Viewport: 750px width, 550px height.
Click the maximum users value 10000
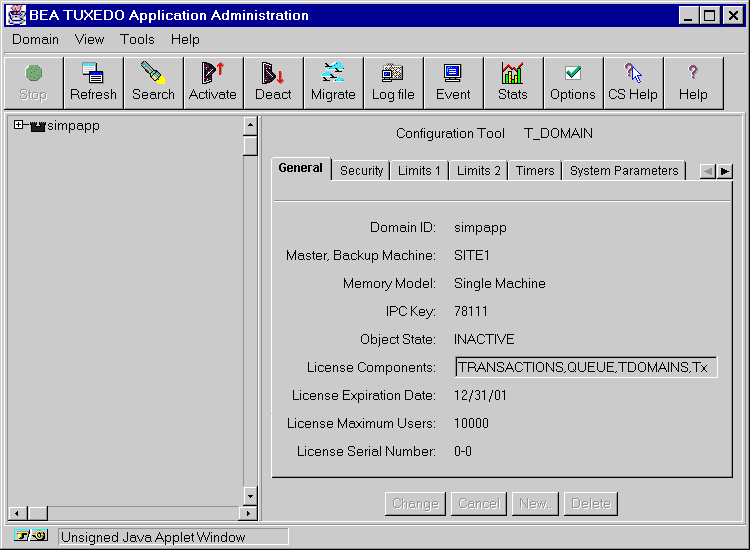(x=471, y=423)
